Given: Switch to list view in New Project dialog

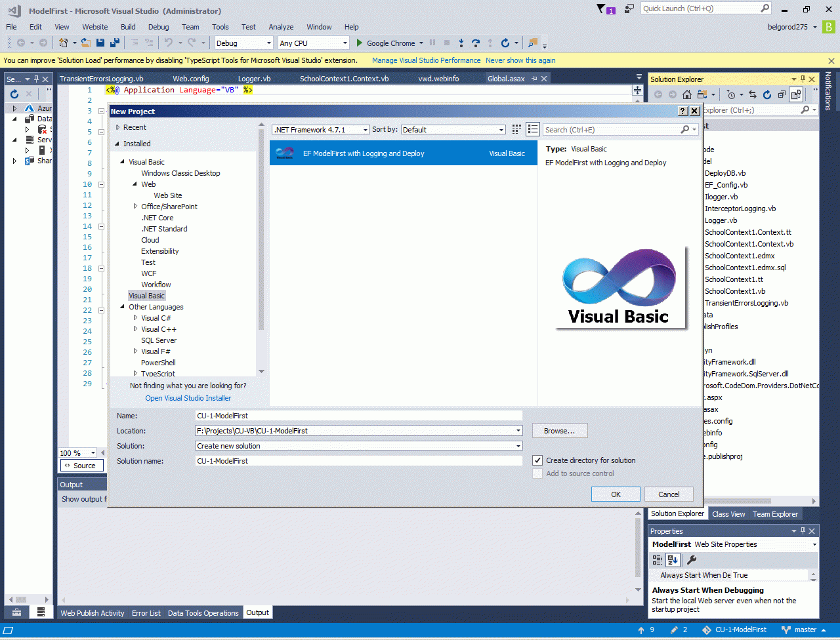Looking at the screenshot, I should pyautogui.click(x=533, y=129).
